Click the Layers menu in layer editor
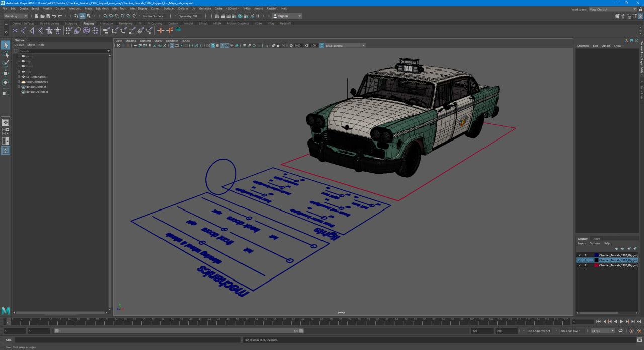 pos(582,243)
